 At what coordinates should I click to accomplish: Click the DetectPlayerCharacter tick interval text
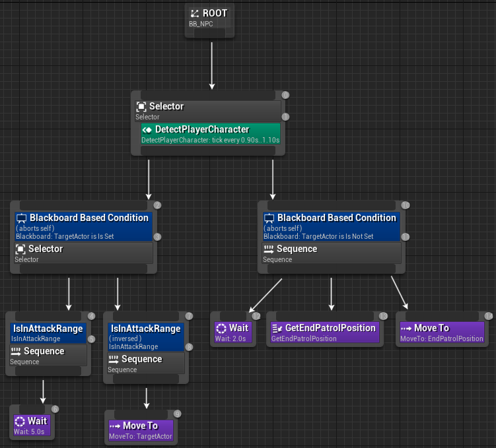point(211,140)
